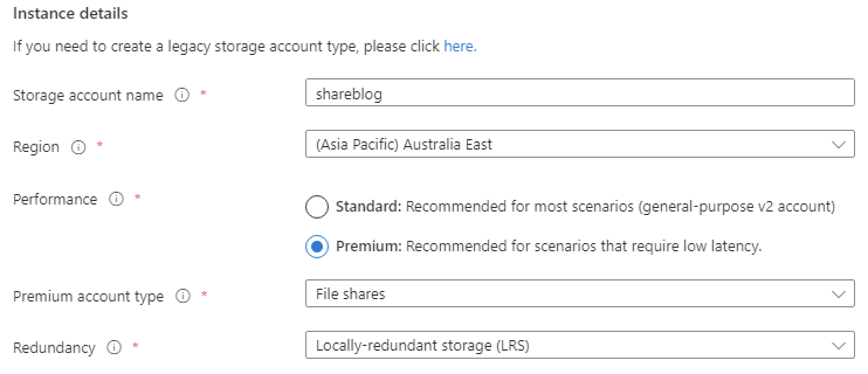Open the 'here' legacy storage account link
Viewport: 868px width, 374px height.
pyautogui.click(x=460, y=46)
